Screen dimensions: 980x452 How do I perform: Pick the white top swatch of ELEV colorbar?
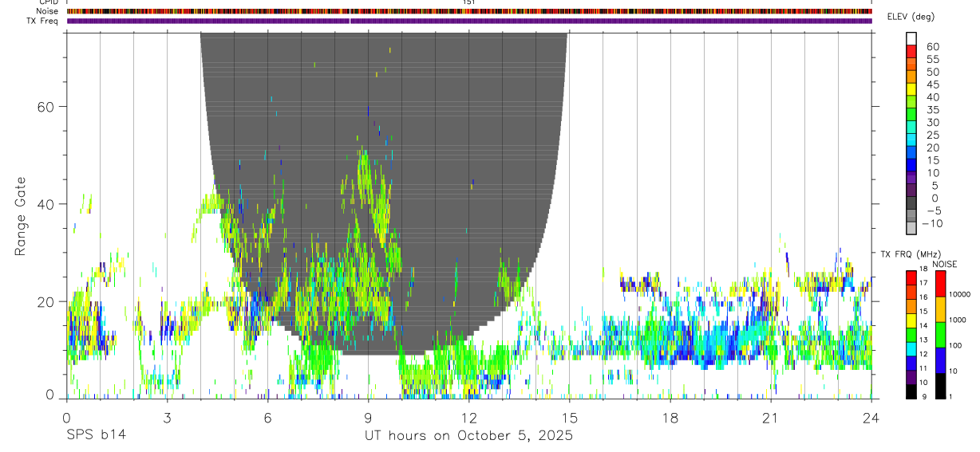pos(911,38)
